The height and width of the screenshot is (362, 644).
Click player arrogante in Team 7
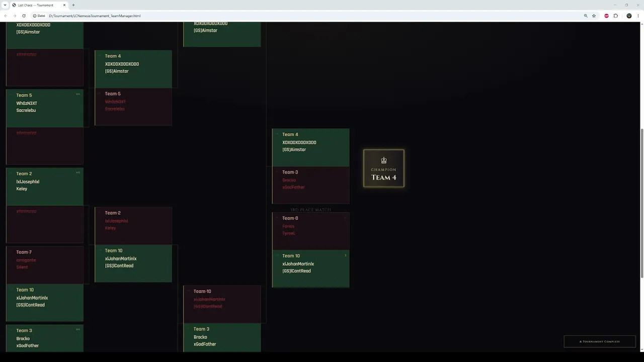[x=26, y=260]
